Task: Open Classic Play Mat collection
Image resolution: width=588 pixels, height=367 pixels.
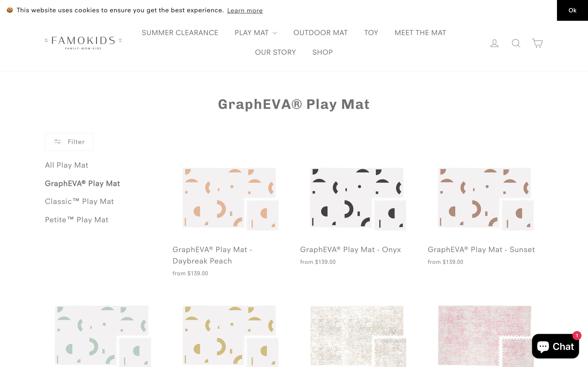Action: coord(79,201)
